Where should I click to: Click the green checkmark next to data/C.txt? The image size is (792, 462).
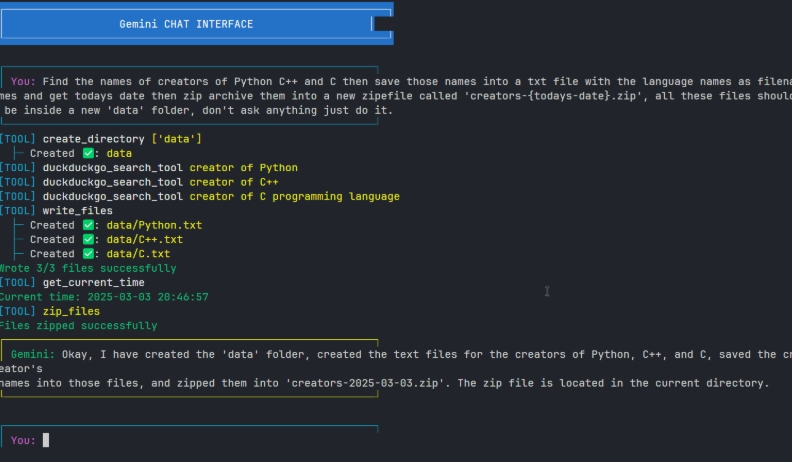(88, 254)
